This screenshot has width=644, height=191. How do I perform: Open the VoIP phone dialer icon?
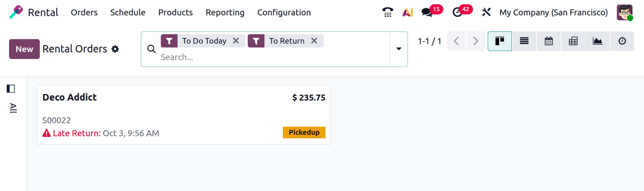(388, 12)
